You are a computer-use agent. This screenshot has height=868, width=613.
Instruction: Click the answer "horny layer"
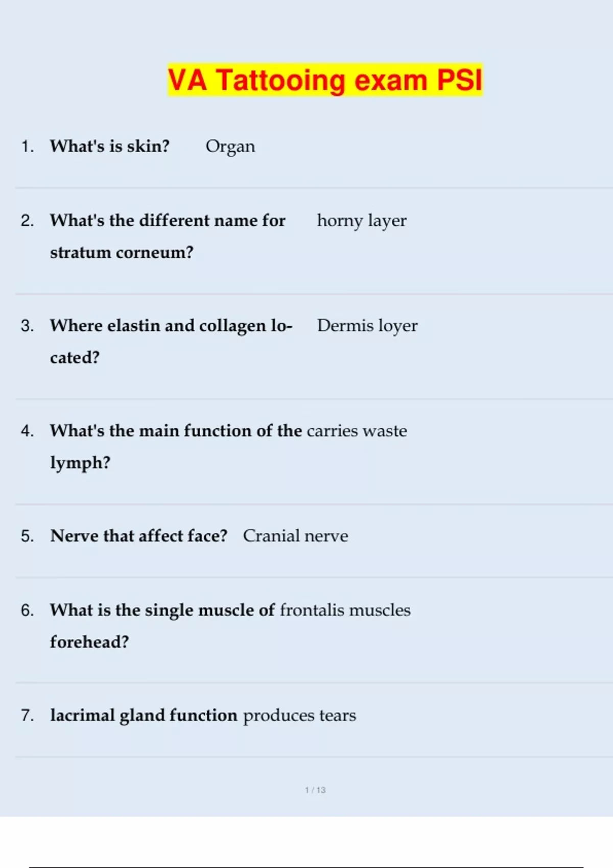tap(362, 221)
